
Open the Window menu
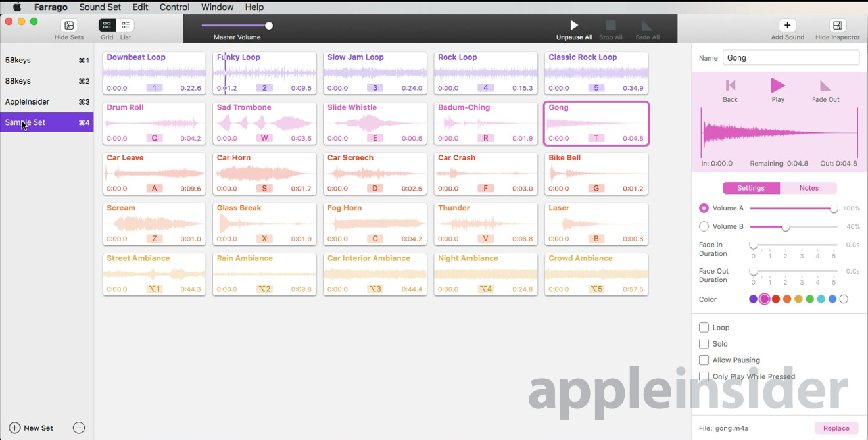pos(217,7)
